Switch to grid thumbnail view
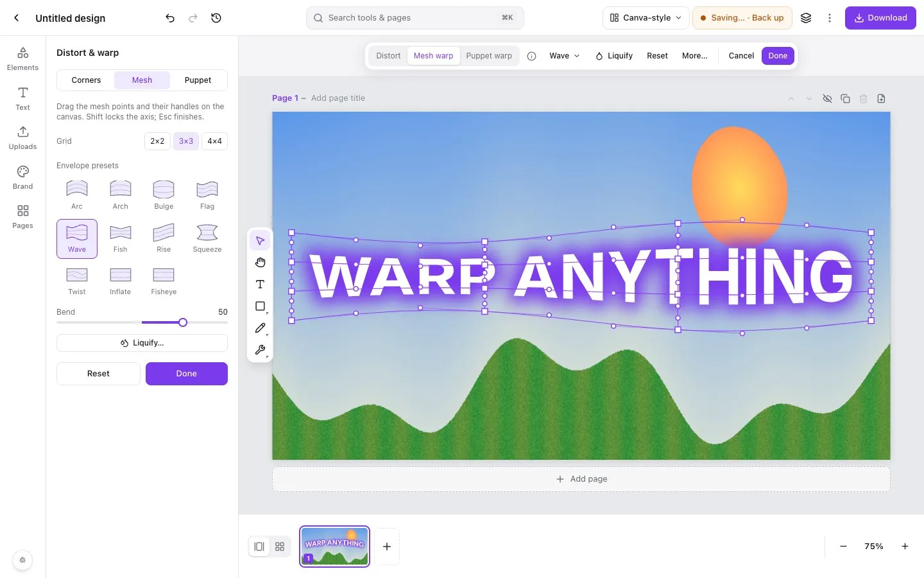Image resolution: width=924 pixels, height=578 pixels. point(280,547)
